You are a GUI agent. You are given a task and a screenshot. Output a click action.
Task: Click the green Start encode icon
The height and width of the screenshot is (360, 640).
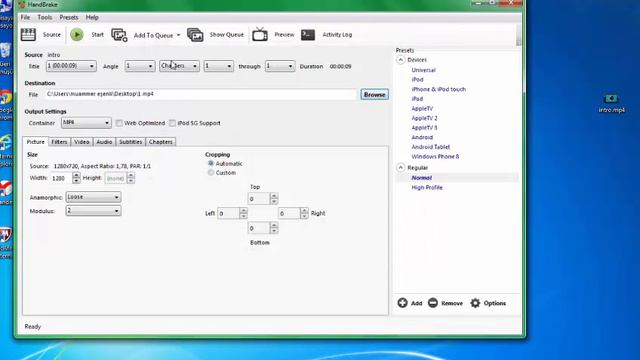[77, 35]
